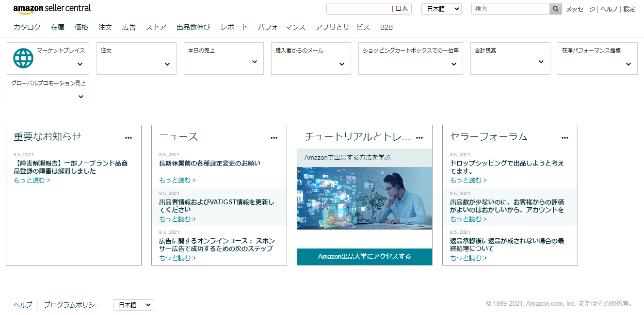Viewport: 644px width, 315px height.
Task: Click the 検索 search input field
Action: click(510, 9)
